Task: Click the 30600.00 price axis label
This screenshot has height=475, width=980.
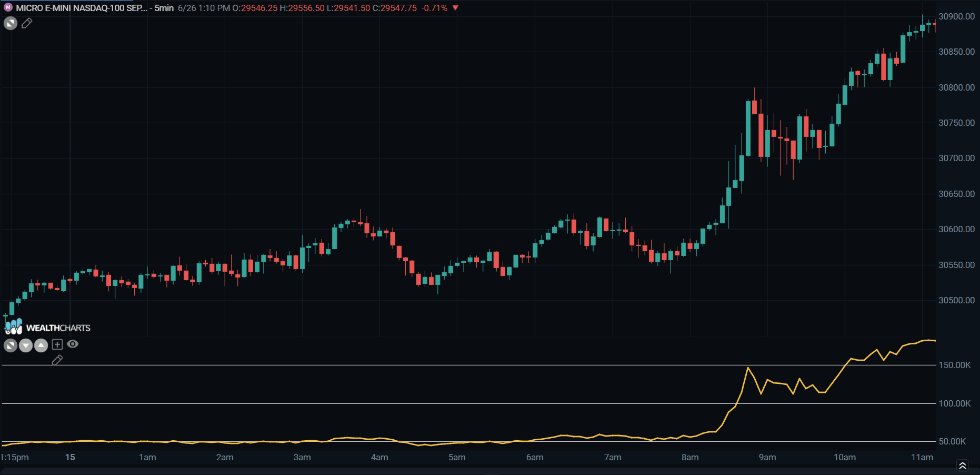Action: coord(957,229)
